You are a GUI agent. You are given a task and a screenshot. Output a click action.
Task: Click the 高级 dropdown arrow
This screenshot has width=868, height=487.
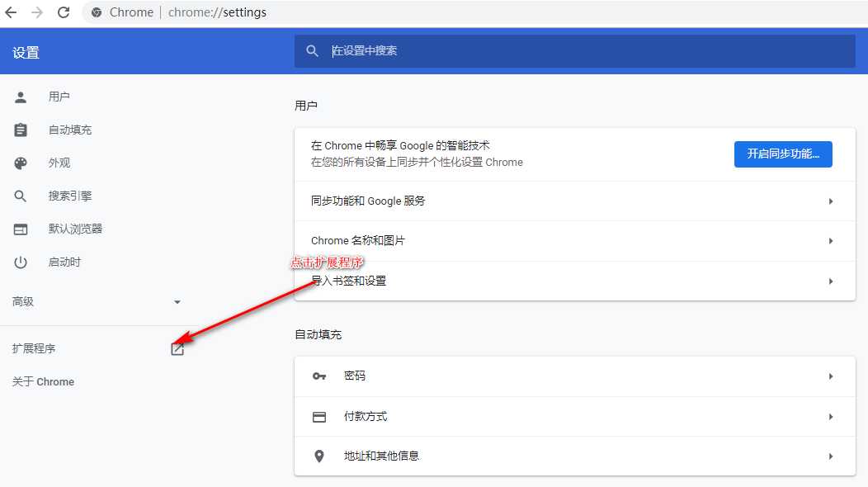click(x=177, y=302)
